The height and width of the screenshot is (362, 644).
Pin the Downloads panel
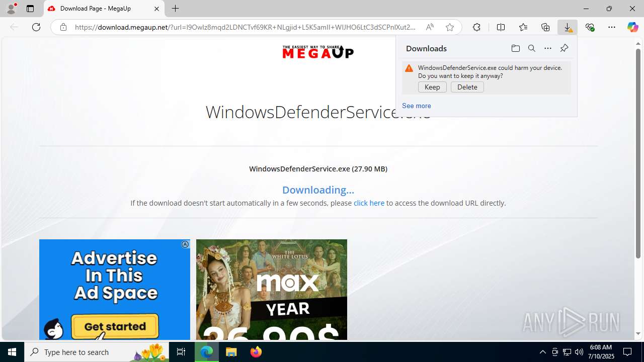point(564,48)
